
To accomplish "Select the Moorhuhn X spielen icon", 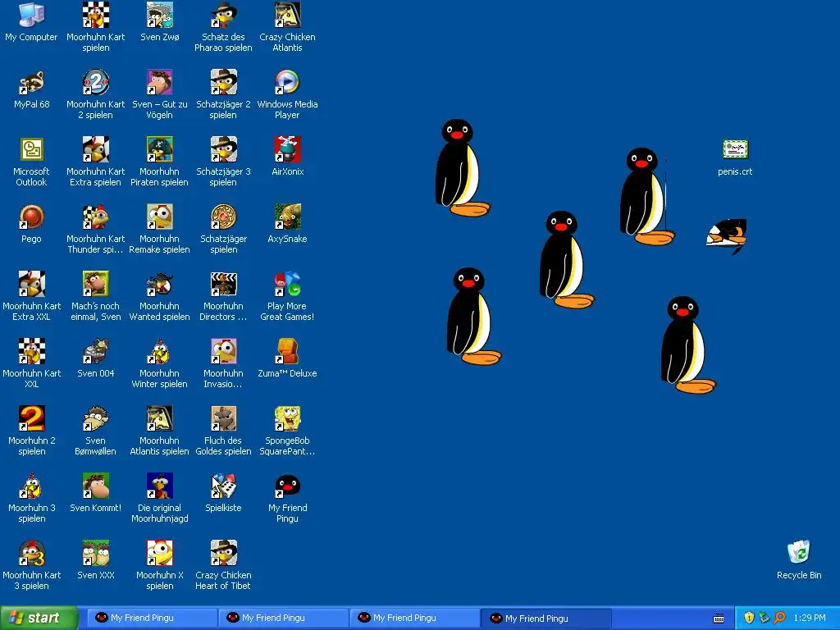I will click(x=160, y=553).
